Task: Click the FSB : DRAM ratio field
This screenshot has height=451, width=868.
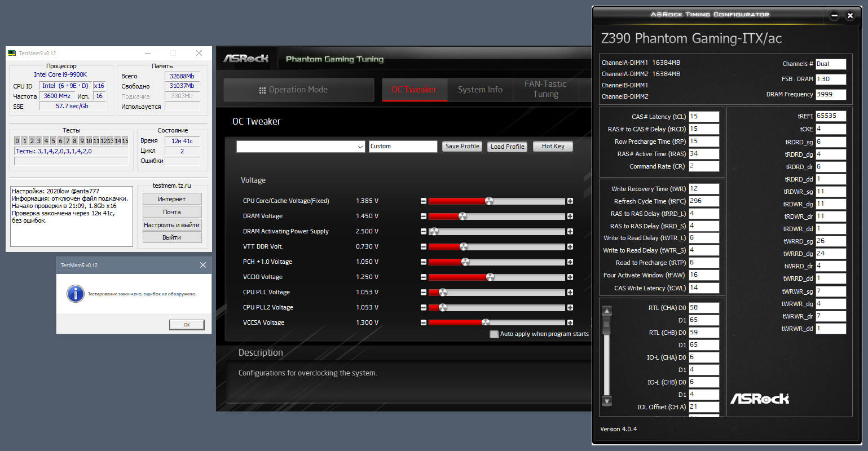Action: coord(831,79)
